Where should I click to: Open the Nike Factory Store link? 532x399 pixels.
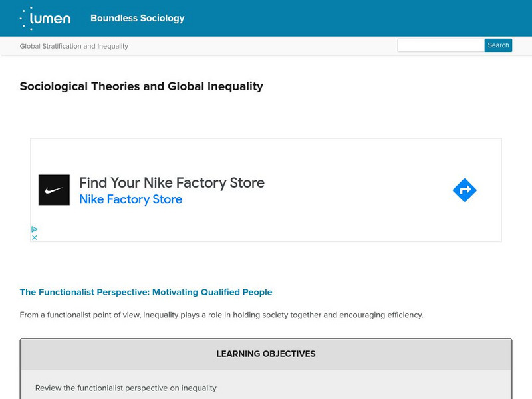(x=130, y=199)
